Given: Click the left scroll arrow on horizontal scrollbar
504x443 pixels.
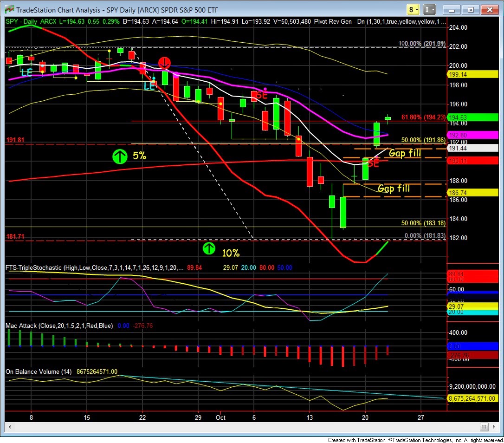Looking at the screenshot, I should tap(10, 427).
